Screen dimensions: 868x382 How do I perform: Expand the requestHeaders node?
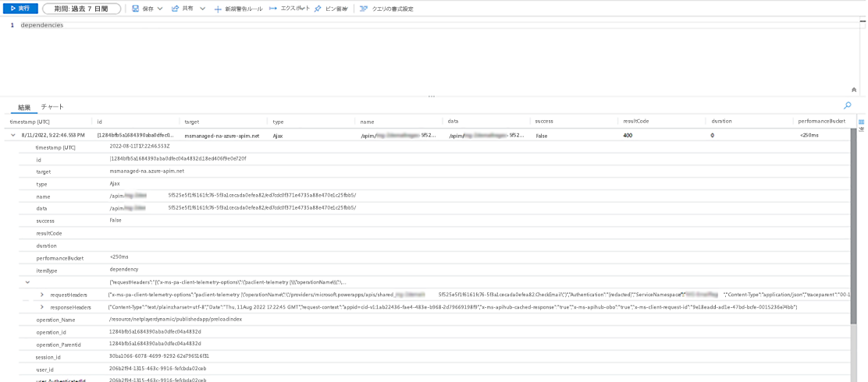42,295
